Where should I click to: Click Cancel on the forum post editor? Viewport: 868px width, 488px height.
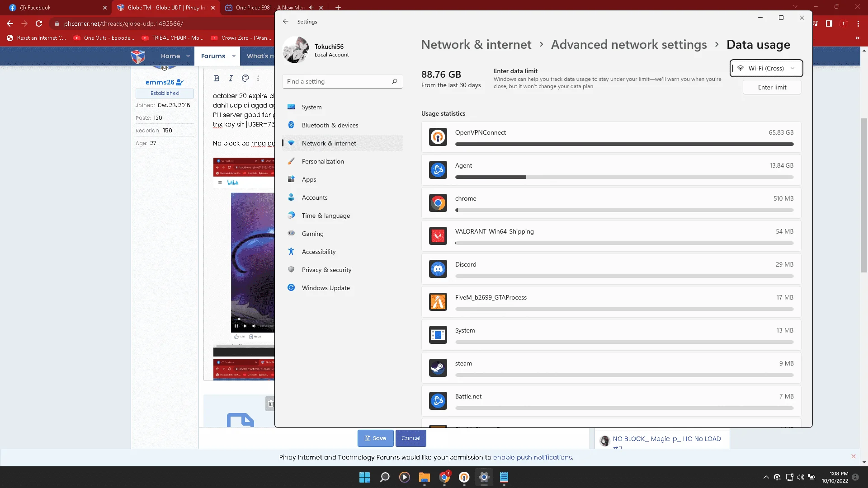click(x=410, y=438)
